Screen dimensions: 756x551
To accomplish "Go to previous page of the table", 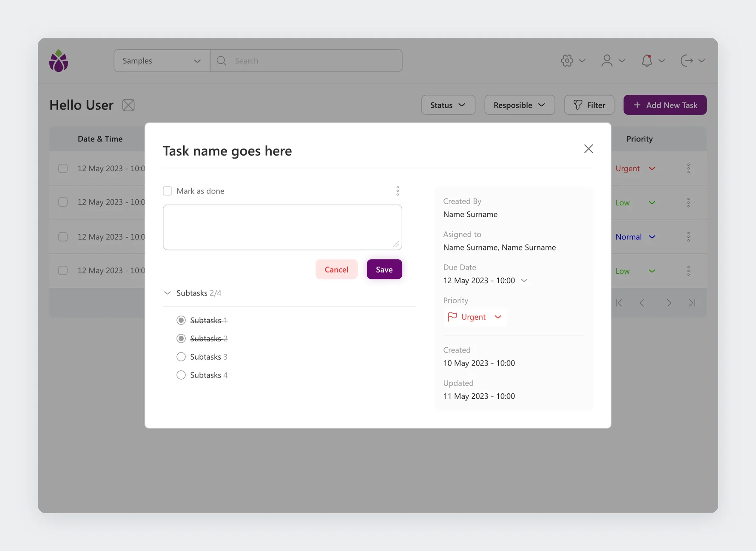I will tap(642, 303).
